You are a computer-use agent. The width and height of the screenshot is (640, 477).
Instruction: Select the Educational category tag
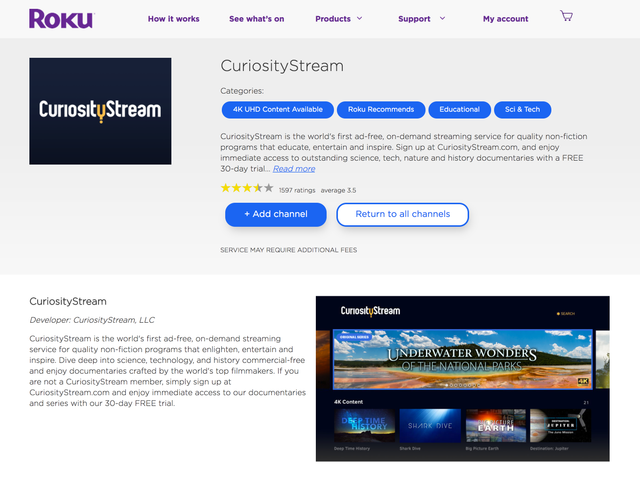(459, 109)
